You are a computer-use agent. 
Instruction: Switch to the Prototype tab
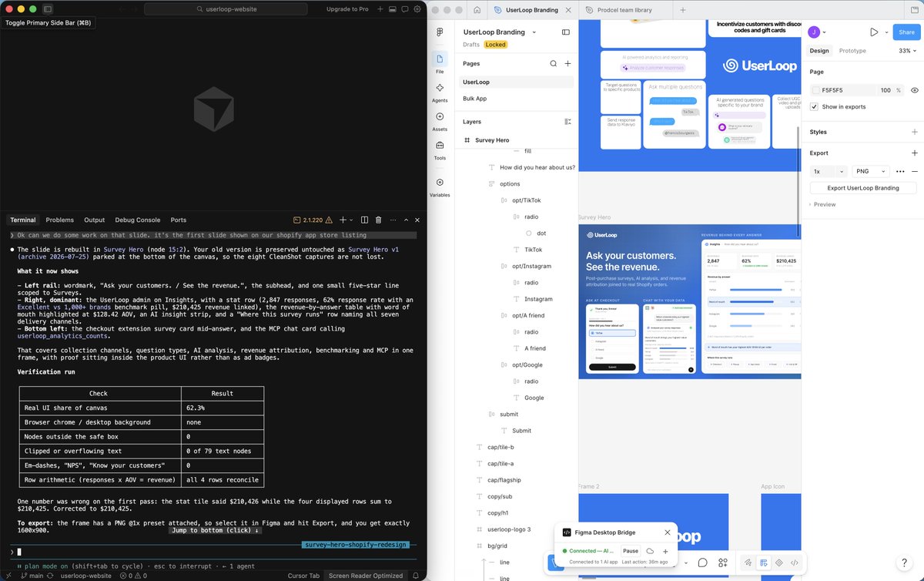coord(852,51)
